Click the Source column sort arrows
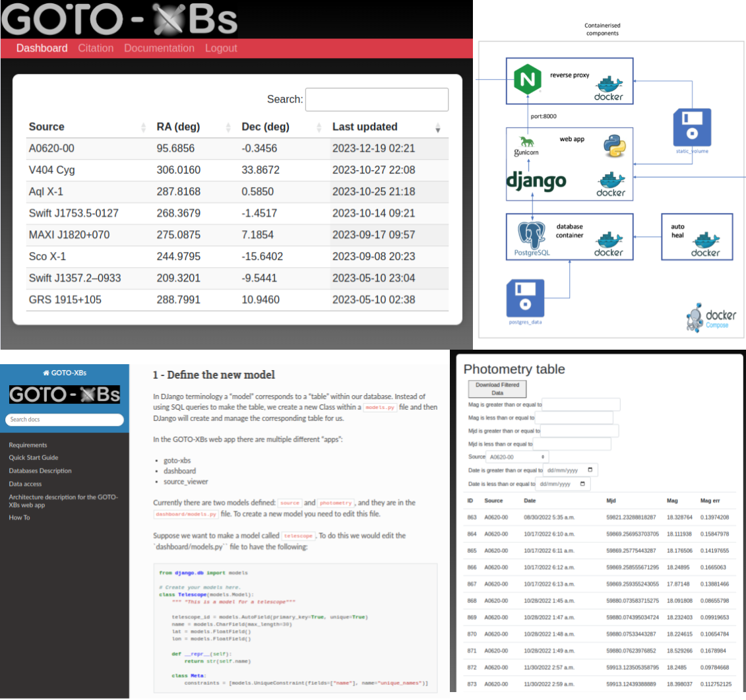Viewport: 746px width, 700px height. tap(143, 127)
